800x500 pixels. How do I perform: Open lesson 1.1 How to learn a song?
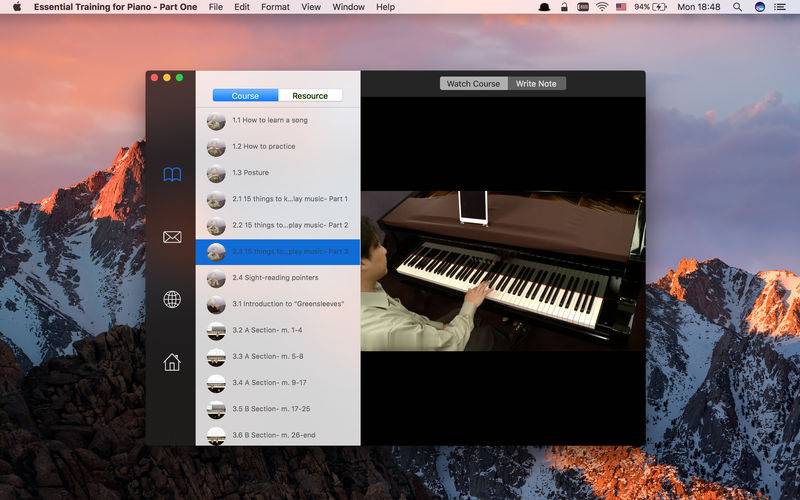click(278, 120)
